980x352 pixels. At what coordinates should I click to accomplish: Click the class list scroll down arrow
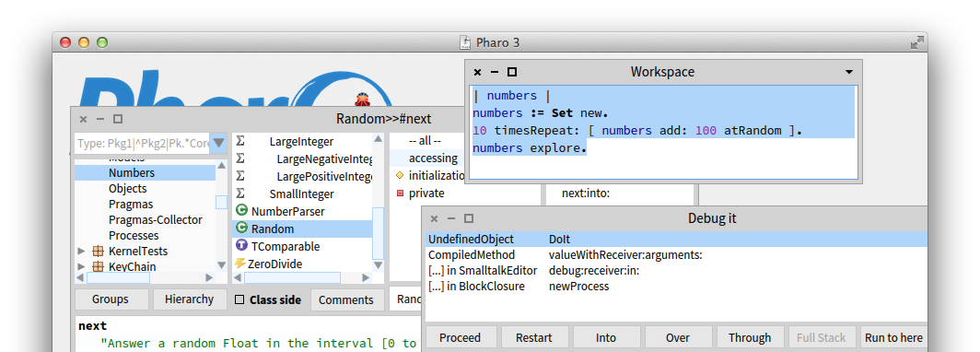pos(379,265)
